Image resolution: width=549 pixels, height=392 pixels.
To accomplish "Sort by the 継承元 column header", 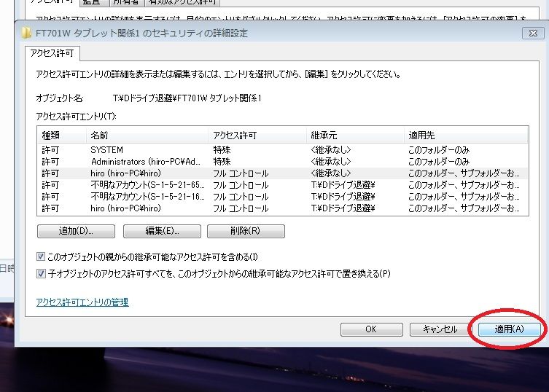I will [355, 135].
